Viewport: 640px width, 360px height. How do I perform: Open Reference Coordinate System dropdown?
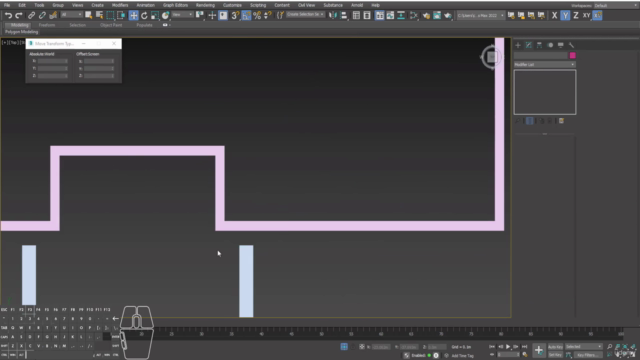click(x=182, y=15)
